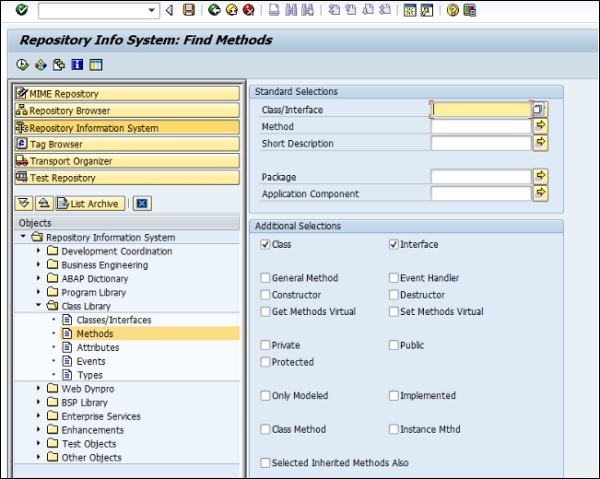Image resolution: width=600 pixels, height=479 pixels.
Task: Click in the Class/Interface input field
Action: tap(481, 110)
